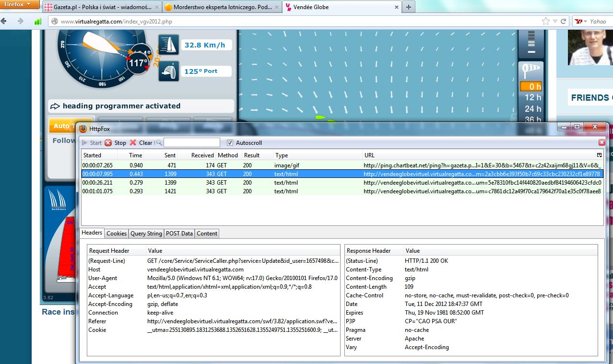The image size is (613, 364).
Task: Toggle the Autoscroll checkbox
Action: click(230, 143)
